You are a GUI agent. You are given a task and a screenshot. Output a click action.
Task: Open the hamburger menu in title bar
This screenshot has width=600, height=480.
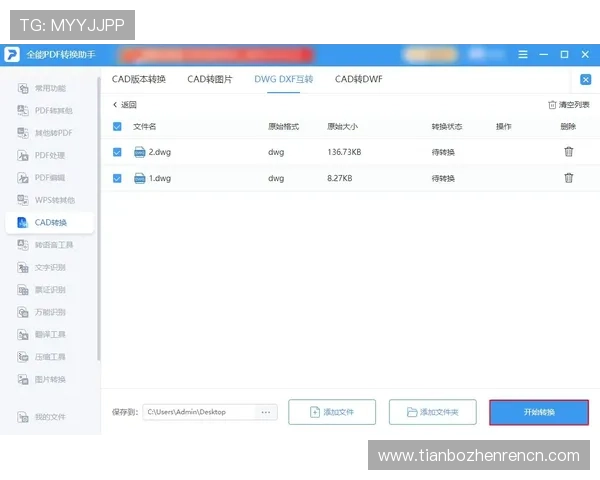pyautogui.click(x=523, y=55)
